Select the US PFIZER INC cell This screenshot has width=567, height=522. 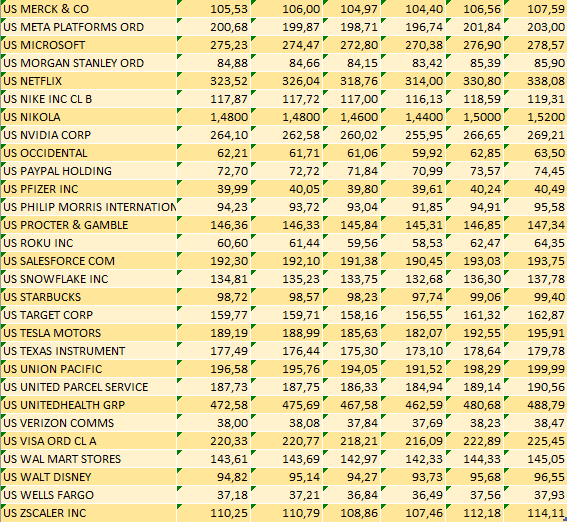tap(89, 189)
